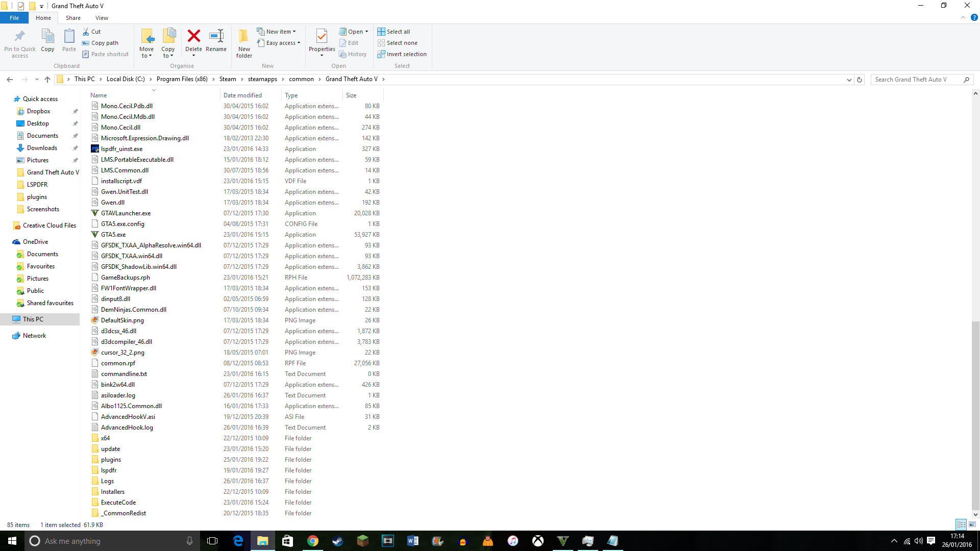
Task: Open the File menu
Action: click(x=14, y=18)
